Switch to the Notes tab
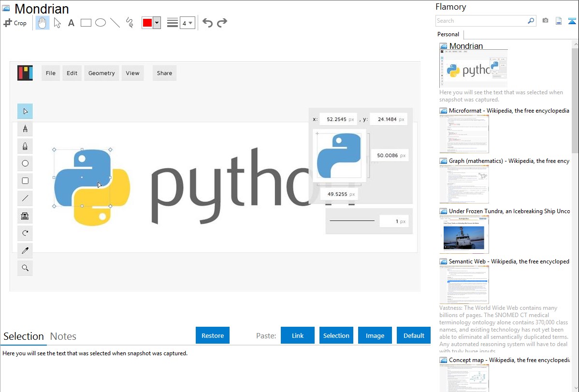The height and width of the screenshot is (392, 579). pyautogui.click(x=63, y=336)
